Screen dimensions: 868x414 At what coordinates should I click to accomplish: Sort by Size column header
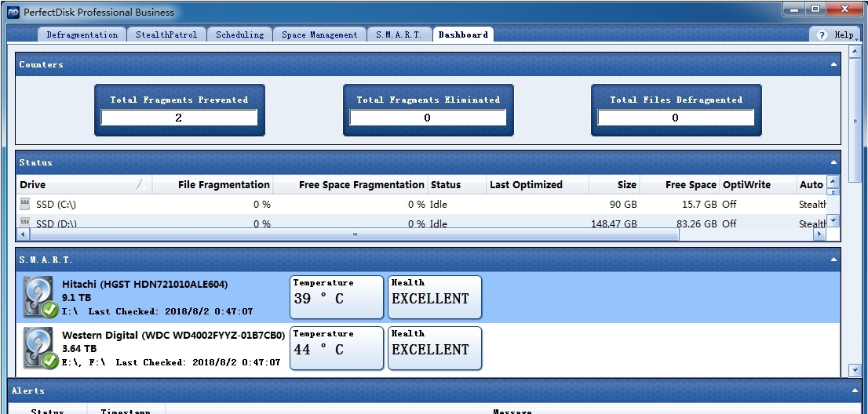614,184
